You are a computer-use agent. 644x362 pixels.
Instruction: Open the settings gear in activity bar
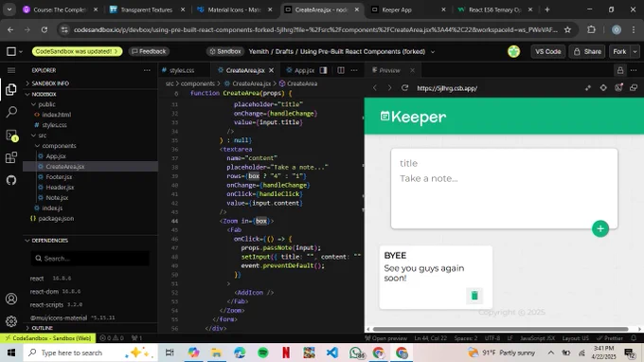point(11,321)
